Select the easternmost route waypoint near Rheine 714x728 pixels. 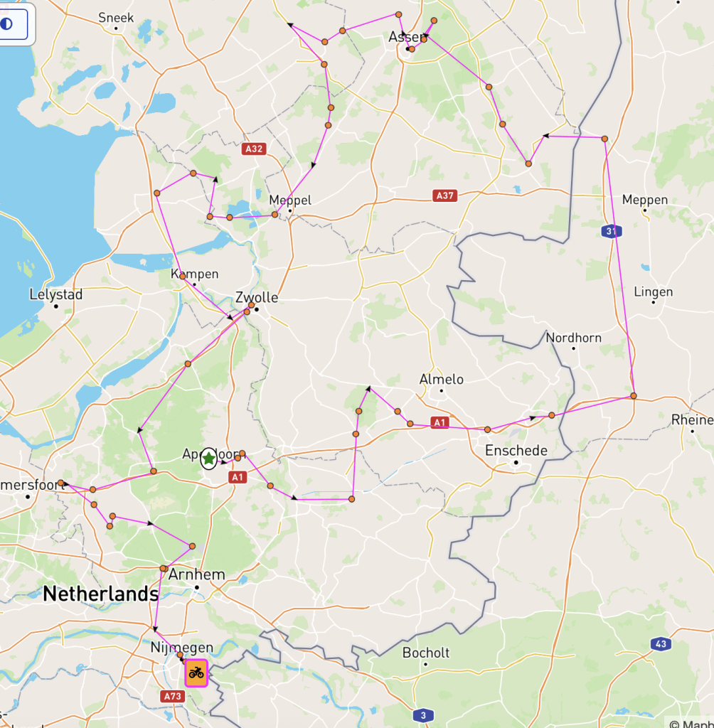pyautogui.click(x=634, y=395)
